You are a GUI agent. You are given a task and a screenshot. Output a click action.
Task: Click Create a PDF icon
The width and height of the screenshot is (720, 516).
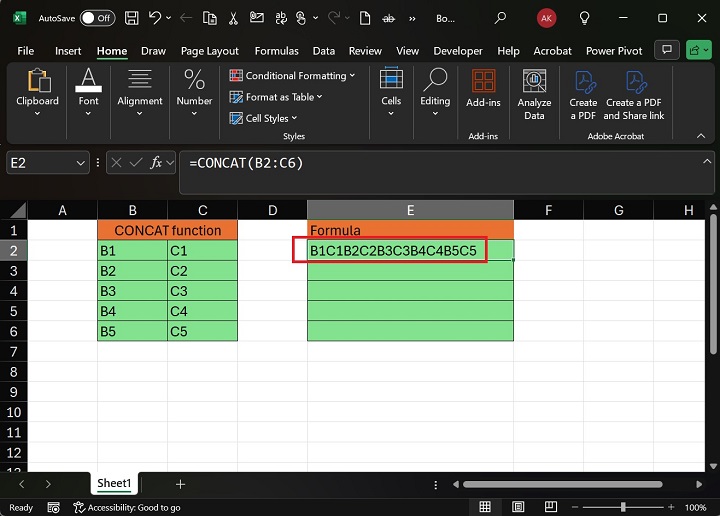(583, 95)
